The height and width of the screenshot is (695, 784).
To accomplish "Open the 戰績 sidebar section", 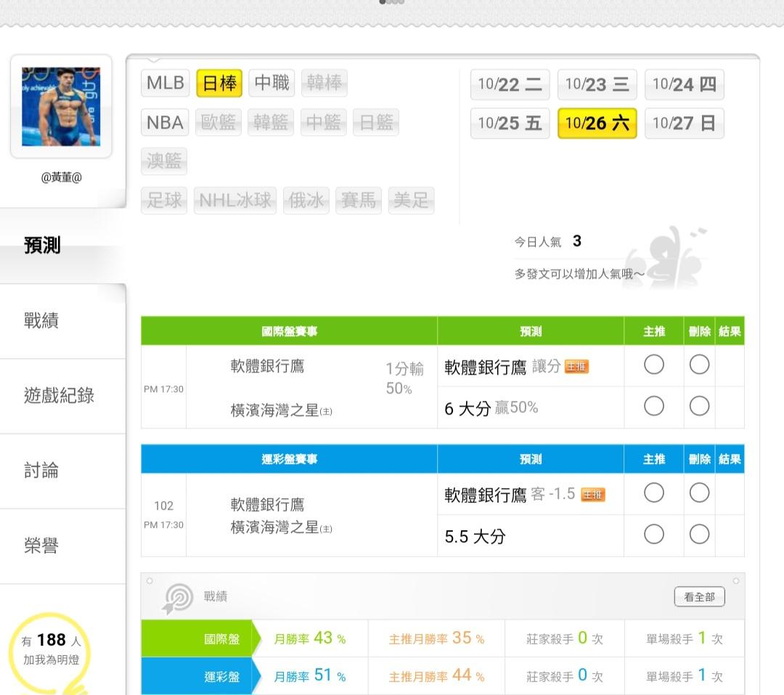I will coord(62,321).
